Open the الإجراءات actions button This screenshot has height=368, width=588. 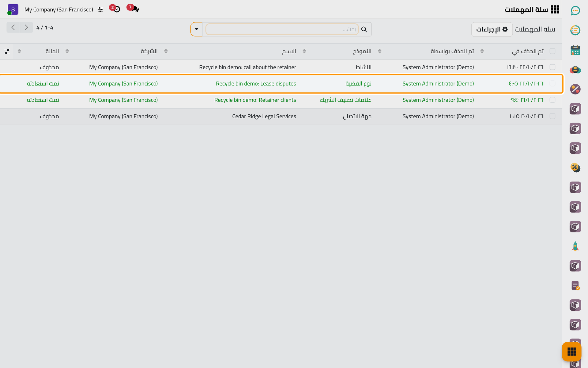(x=492, y=29)
